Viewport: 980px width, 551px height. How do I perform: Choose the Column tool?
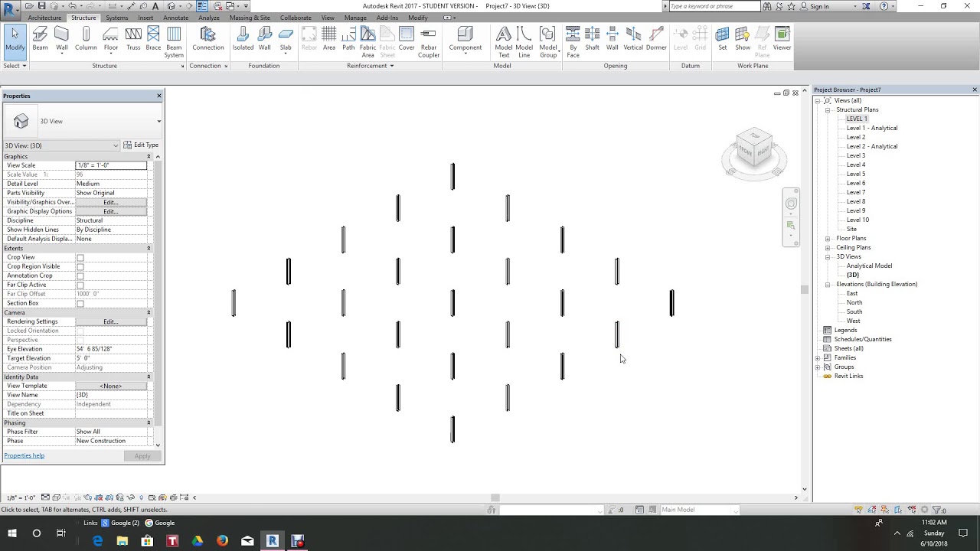coord(86,40)
